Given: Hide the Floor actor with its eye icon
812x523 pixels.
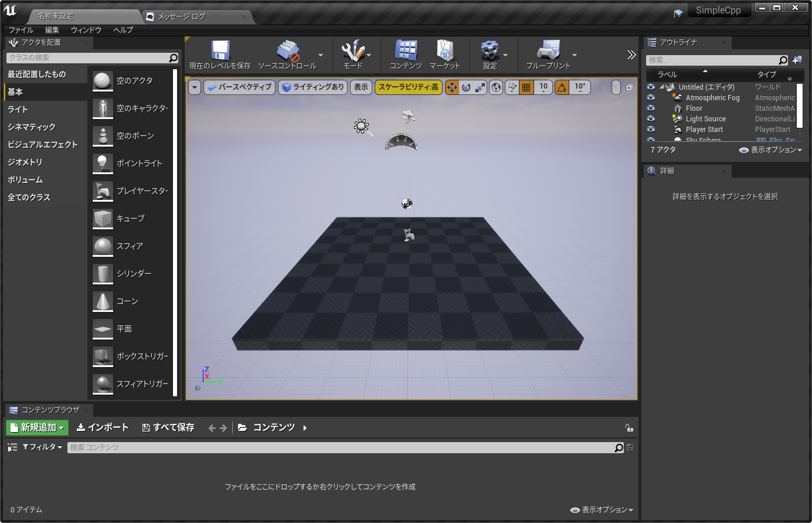Looking at the screenshot, I should [x=651, y=108].
